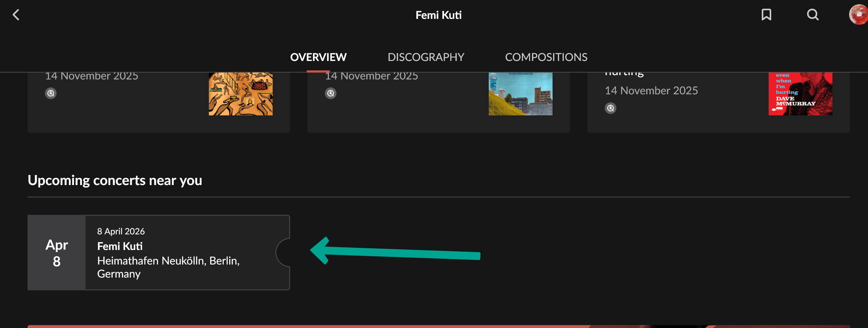The image size is (868, 328).
Task: Click the back arrow icon
Action: pyautogui.click(x=16, y=15)
